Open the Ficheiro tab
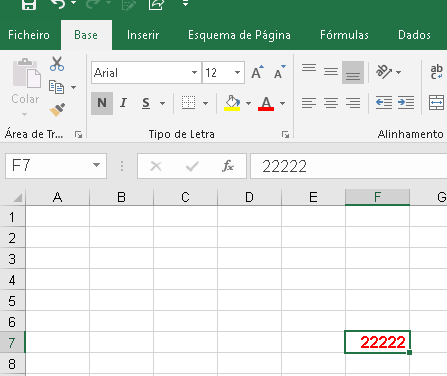This screenshot has height=376, width=447. coord(29,35)
